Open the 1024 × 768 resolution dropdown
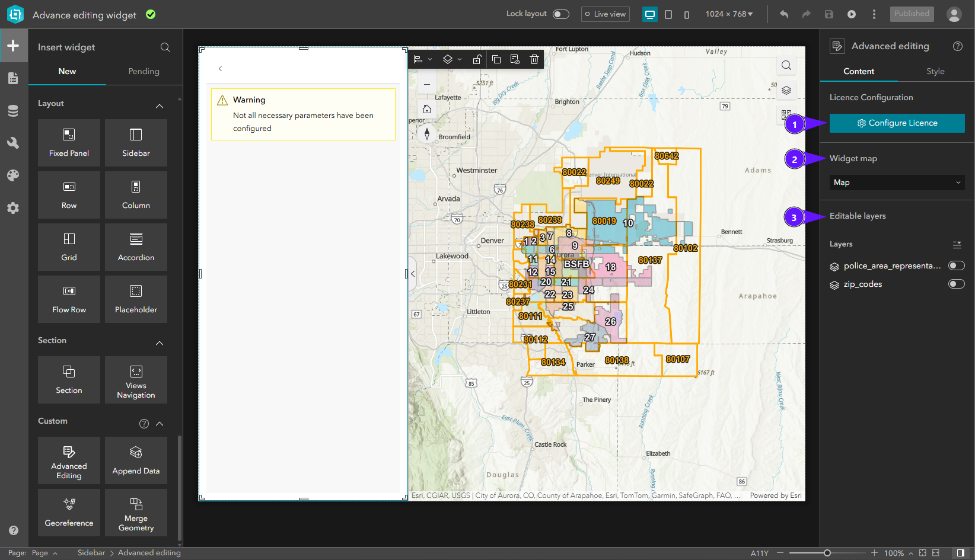This screenshot has height=560, width=975. [x=729, y=14]
